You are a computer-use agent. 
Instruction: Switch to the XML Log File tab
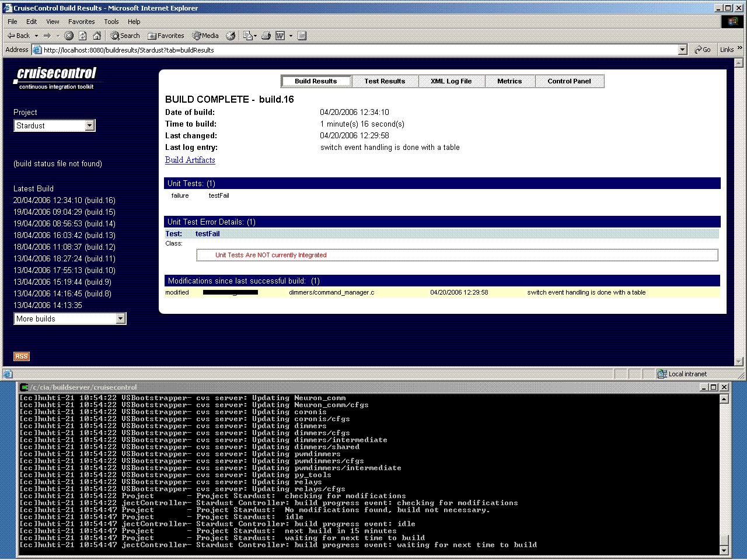451,81
